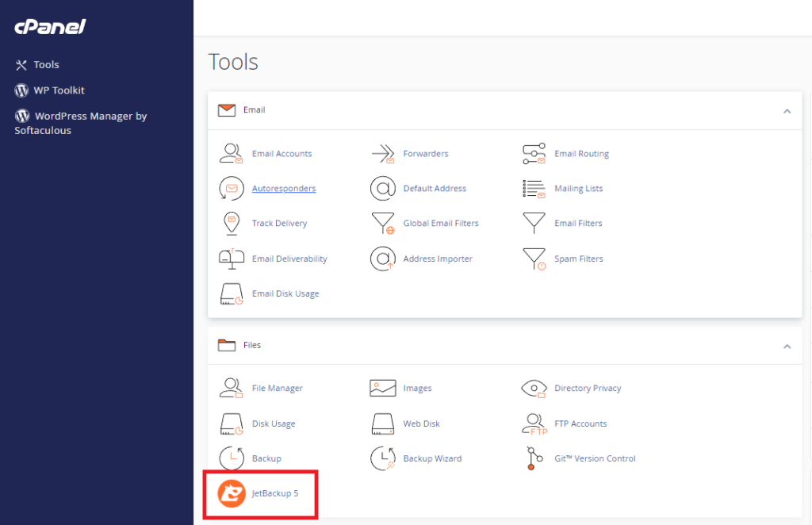Open the FTP Accounts icon
Viewport: 812px width, 525px height.
click(x=534, y=424)
